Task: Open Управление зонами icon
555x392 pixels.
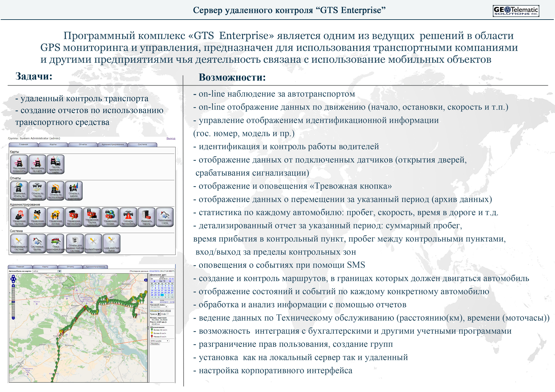Action: pyautogui.click(x=110, y=217)
